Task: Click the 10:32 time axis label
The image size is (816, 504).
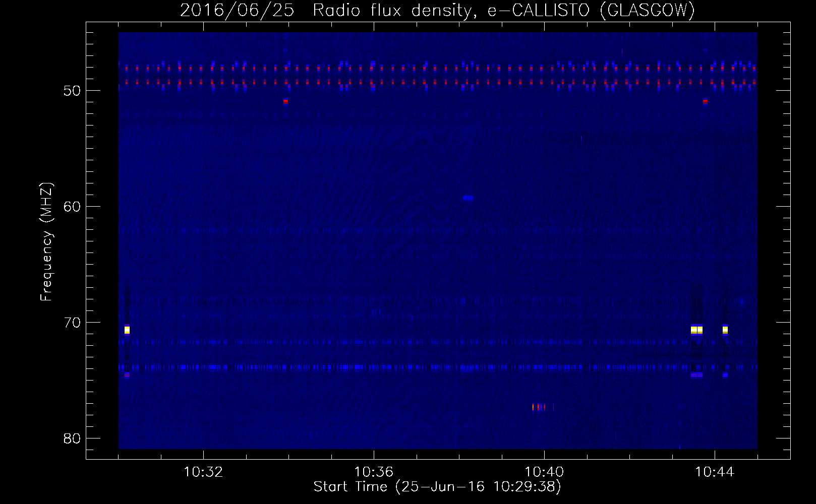Action: [x=203, y=472]
